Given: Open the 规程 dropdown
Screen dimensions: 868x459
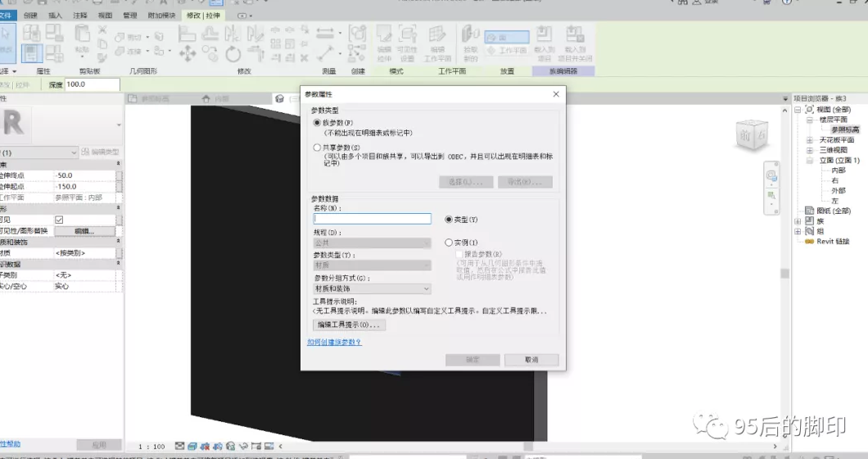Looking at the screenshot, I should tap(372, 243).
